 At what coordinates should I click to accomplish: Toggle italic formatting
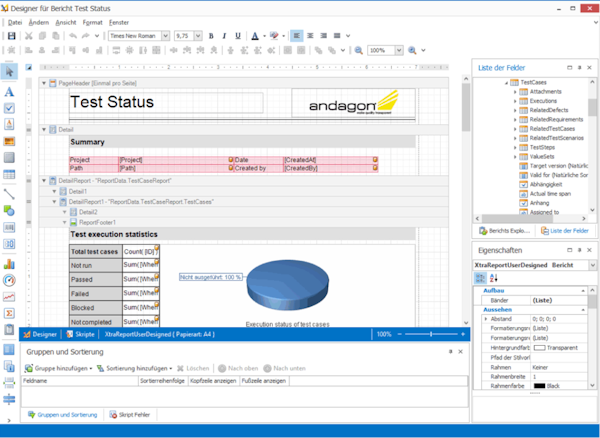(x=224, y=35)
